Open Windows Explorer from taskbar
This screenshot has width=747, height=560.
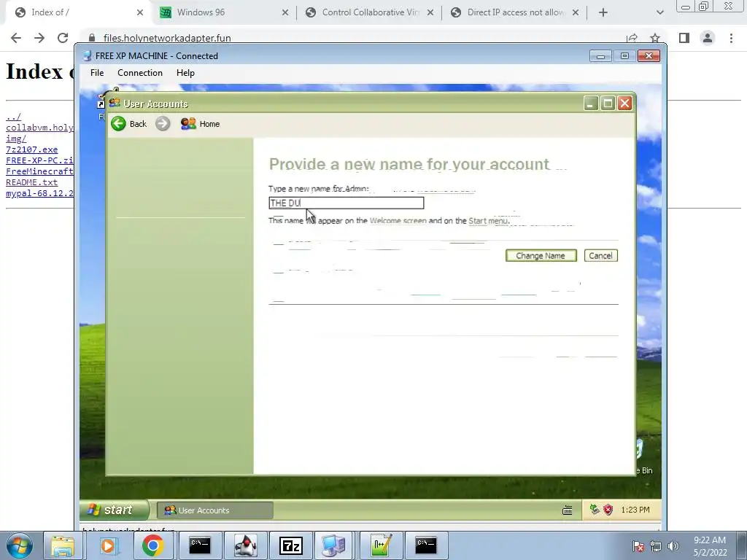63,545
